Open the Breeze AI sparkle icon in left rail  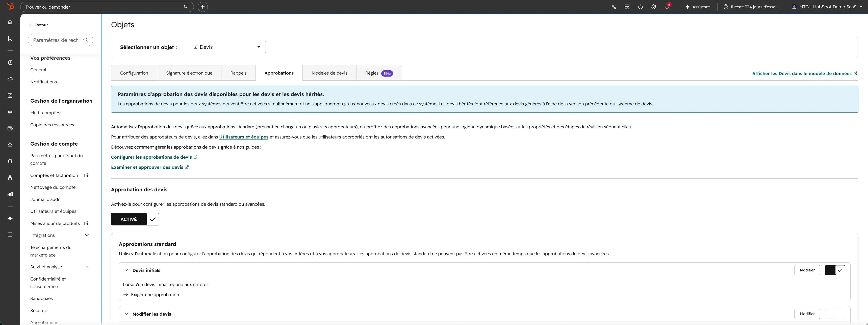[x=10, y=218]
